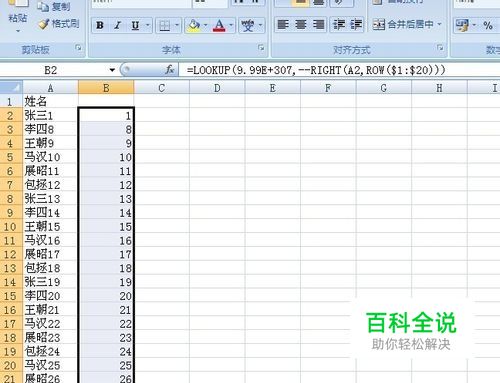500x383 pixels.
Task: Select column A header
Action: point(50,88)
